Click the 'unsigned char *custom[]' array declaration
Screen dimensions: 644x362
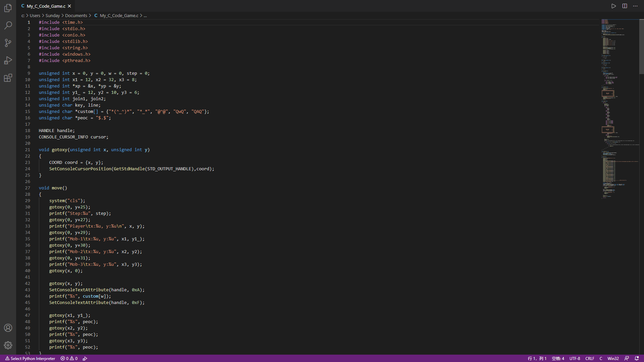[x=124, y=112]
